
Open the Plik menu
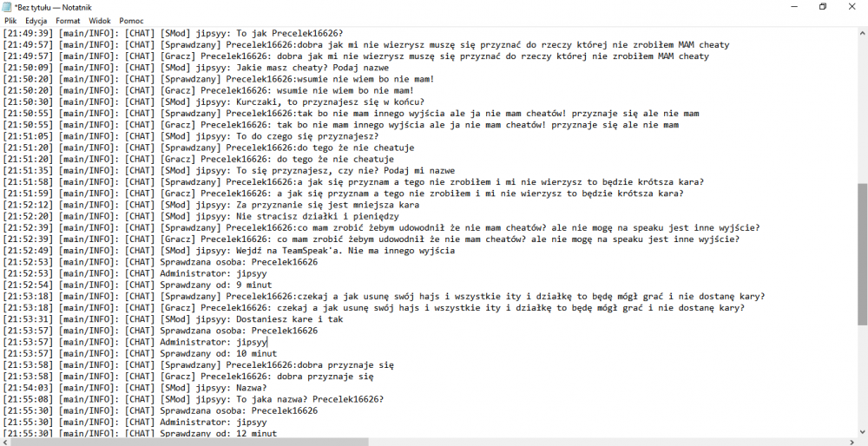pyautogui.click(x=10, y=20)
